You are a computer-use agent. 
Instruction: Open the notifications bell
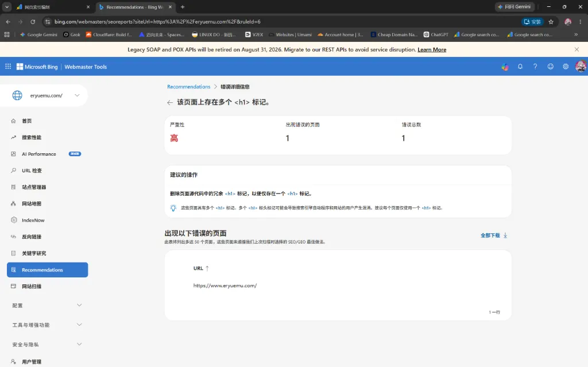(520, 67)
